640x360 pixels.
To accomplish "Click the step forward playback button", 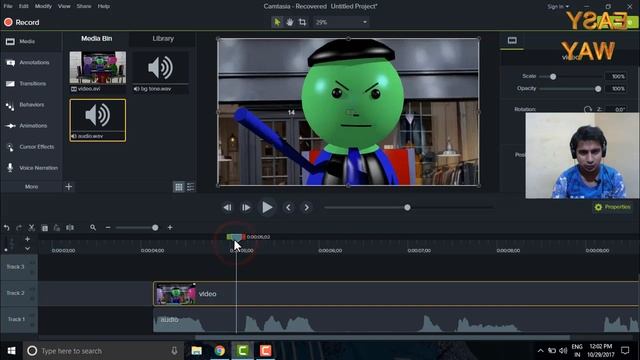I will click(x=246, y=208).
